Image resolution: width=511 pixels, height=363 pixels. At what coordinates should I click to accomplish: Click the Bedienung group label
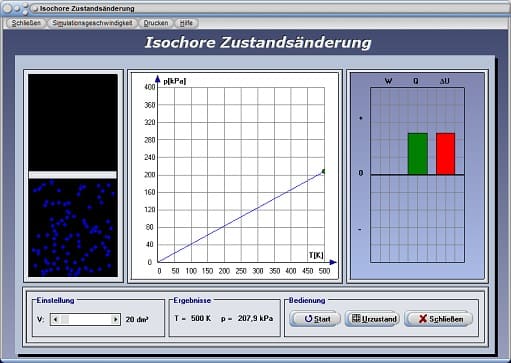[307, 300]
